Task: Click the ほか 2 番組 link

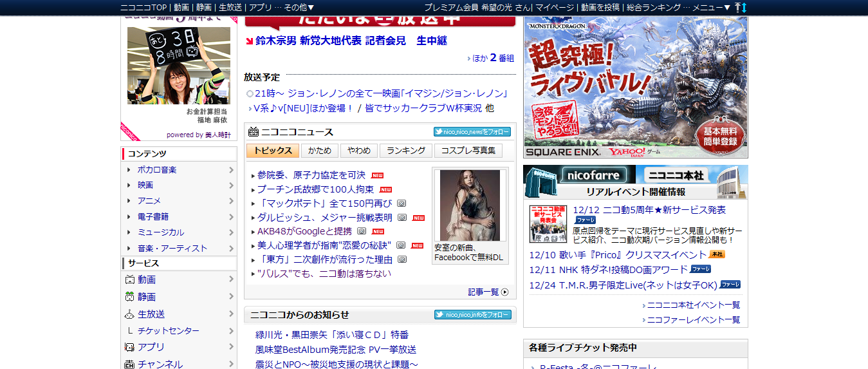Action: coord(494,58)
